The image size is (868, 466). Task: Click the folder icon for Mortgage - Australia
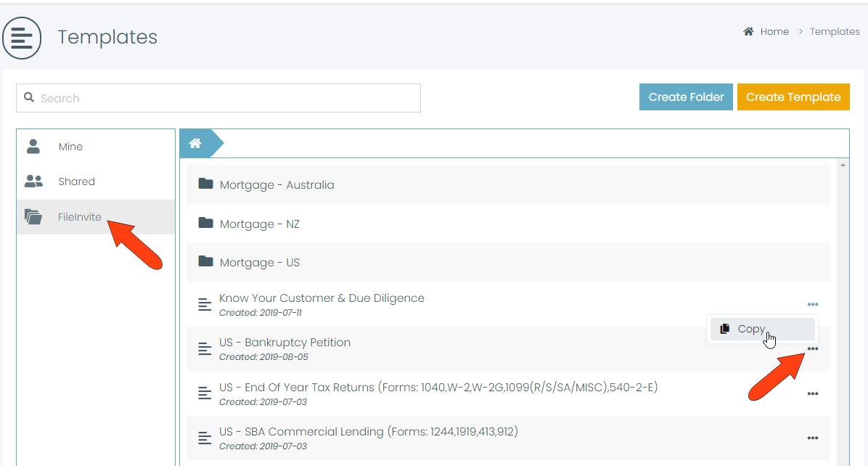[x=206, y=184]
